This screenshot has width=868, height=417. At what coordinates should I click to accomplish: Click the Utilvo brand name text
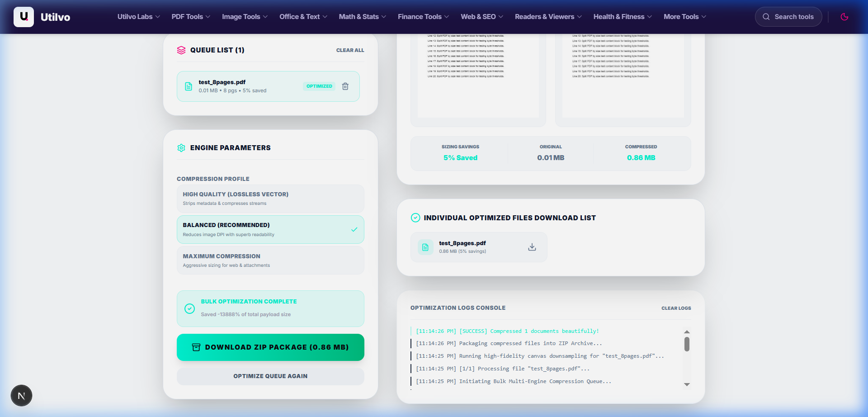coord(55,17)
